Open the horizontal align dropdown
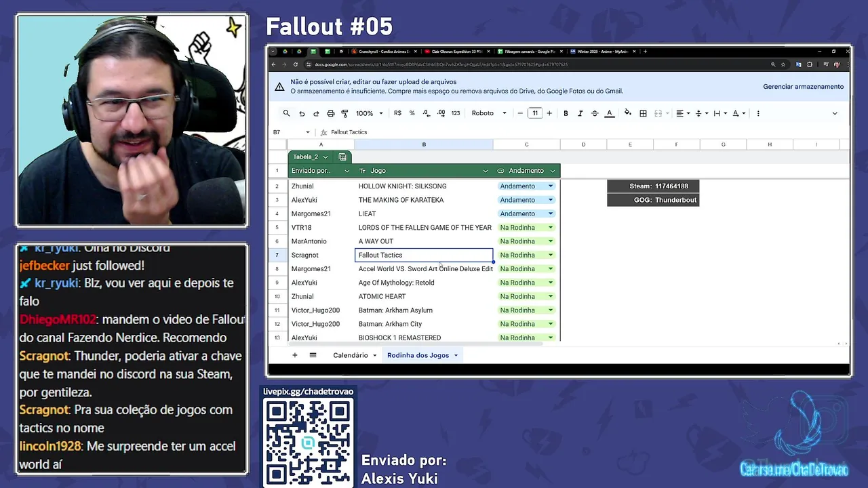Screen dimensions: 868x488 [x=683, y=113]
